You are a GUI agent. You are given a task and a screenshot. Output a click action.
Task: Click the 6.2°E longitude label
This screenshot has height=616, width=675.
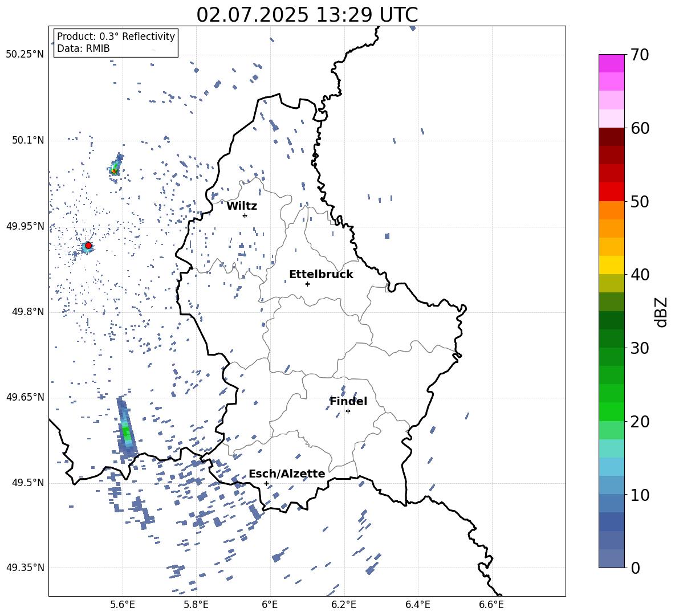(x=344, y=605)
